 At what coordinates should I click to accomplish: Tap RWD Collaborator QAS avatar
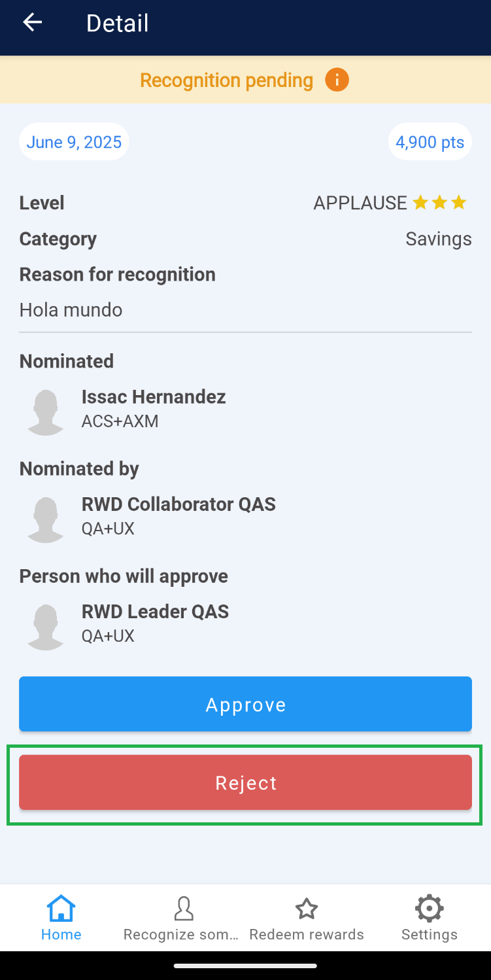46,519
